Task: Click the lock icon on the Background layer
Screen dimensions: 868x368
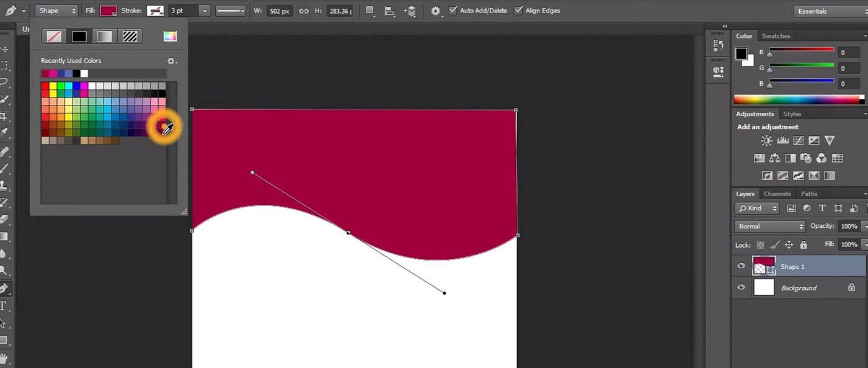Action: pos(853,287)
